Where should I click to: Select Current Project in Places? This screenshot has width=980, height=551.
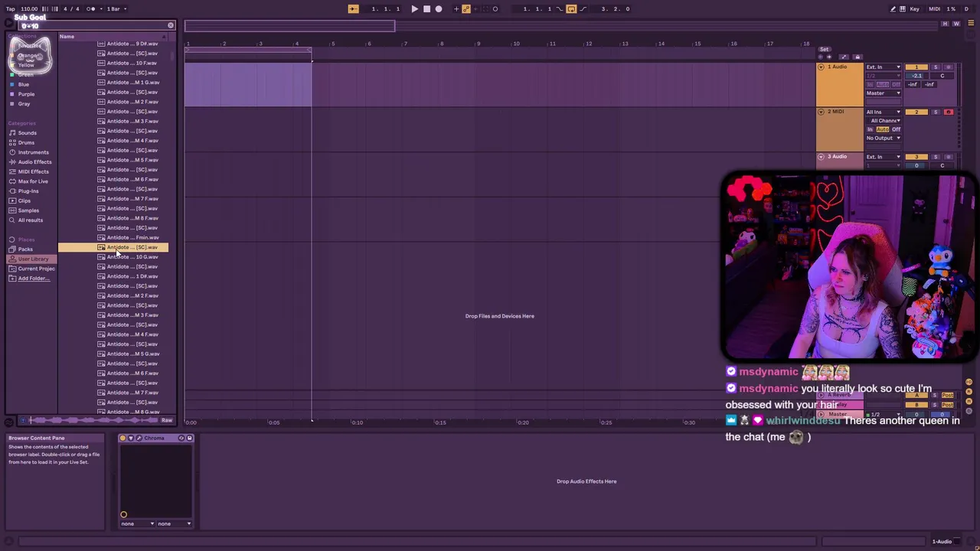[x=36, y=269]
